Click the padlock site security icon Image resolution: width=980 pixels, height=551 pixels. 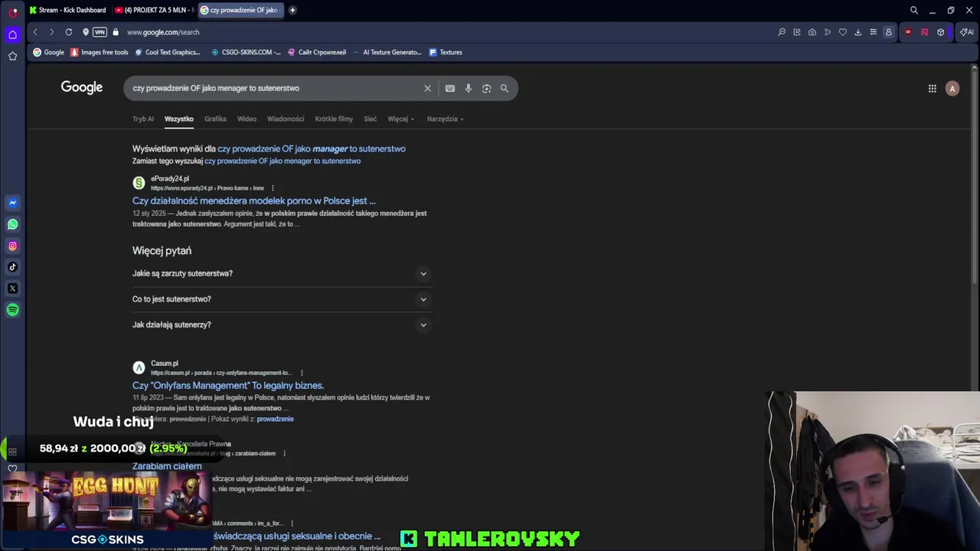[x=116, y=32]
